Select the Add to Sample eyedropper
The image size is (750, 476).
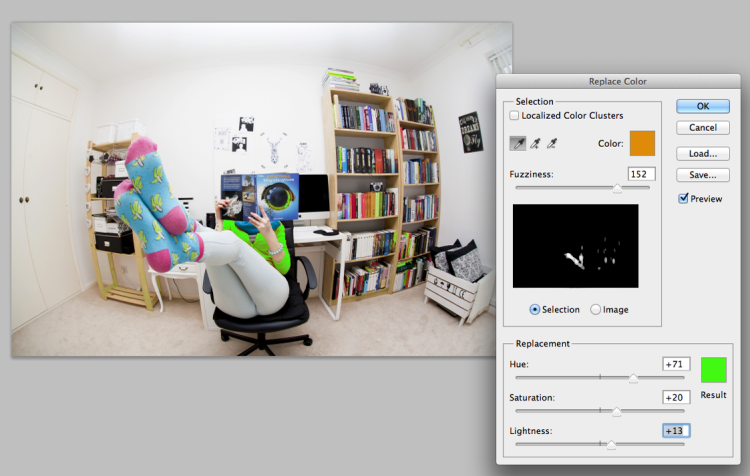click(535, 143)
